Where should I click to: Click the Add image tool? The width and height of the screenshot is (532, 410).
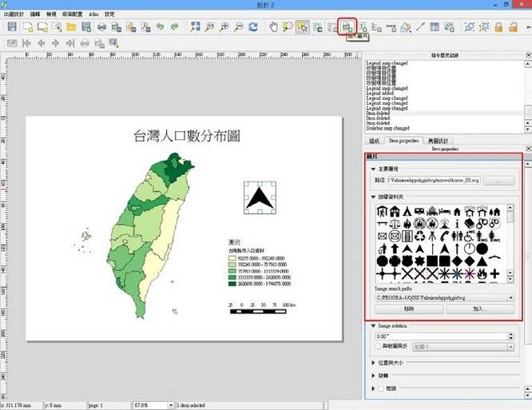347,27
